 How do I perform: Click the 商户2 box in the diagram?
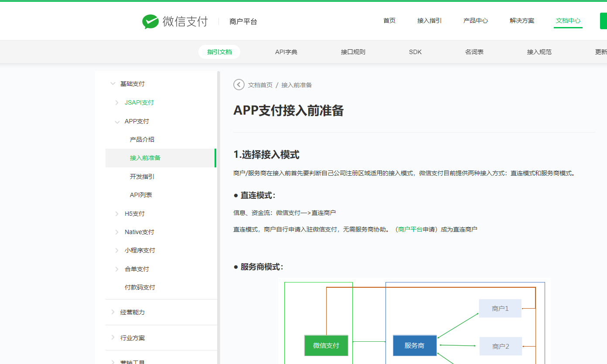[x=501, y=346]
